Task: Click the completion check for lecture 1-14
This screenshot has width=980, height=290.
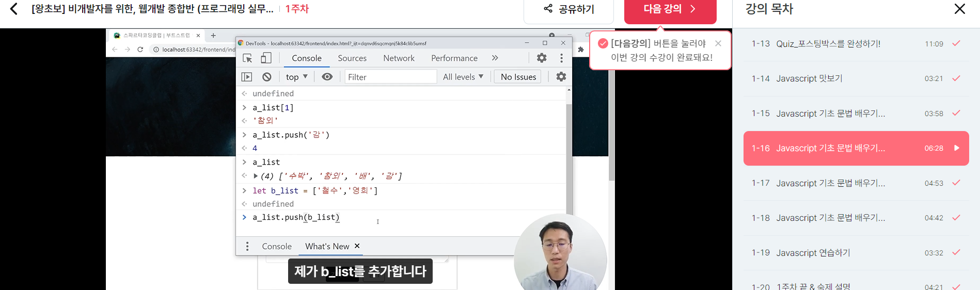Action: tap(956, 78)
